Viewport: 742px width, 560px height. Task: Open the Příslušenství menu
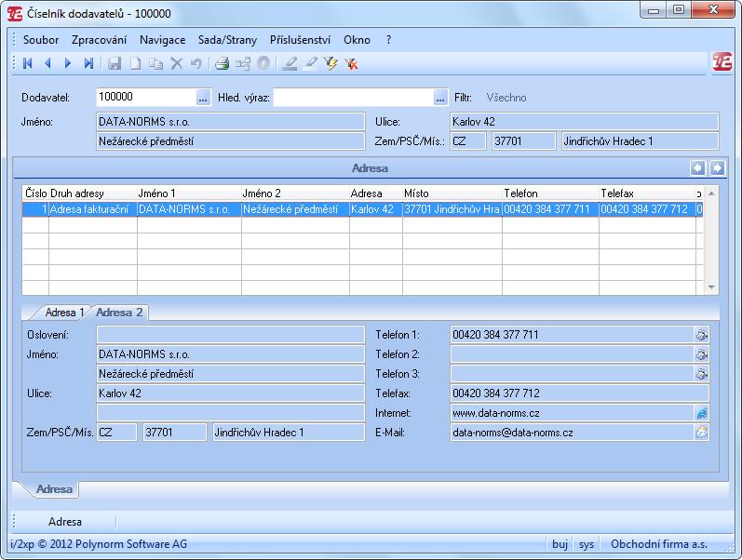300,40
